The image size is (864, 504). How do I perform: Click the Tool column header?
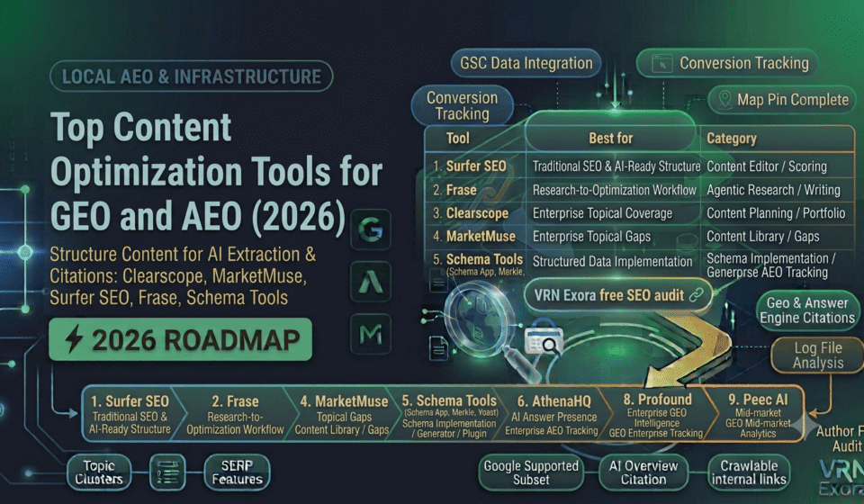(458, 139)
